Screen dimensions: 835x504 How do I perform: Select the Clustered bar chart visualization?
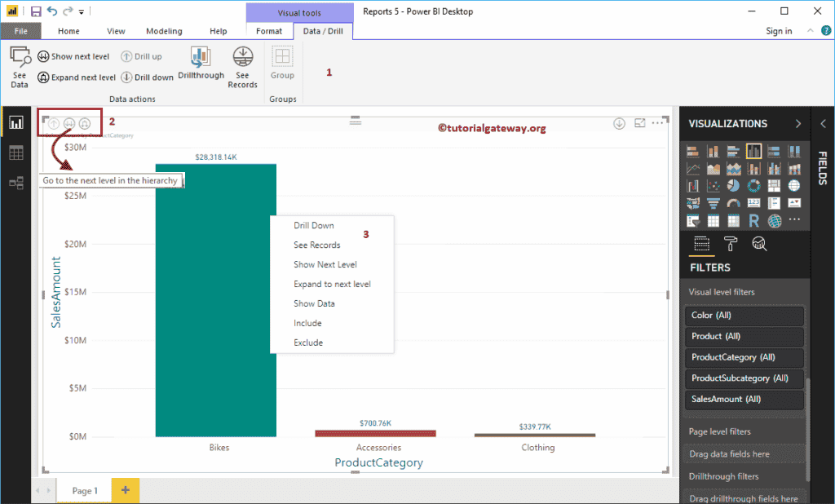tap(733, 152)
